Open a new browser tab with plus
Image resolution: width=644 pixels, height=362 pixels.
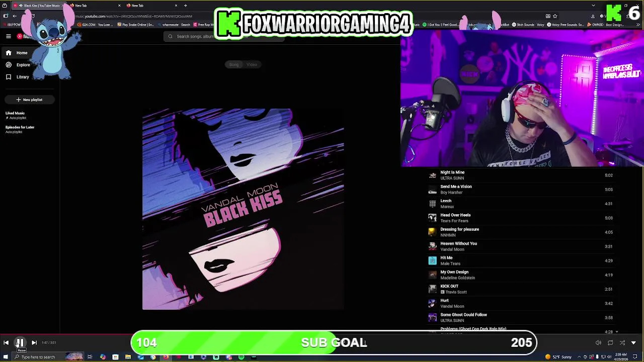click(x=186, y=6)
